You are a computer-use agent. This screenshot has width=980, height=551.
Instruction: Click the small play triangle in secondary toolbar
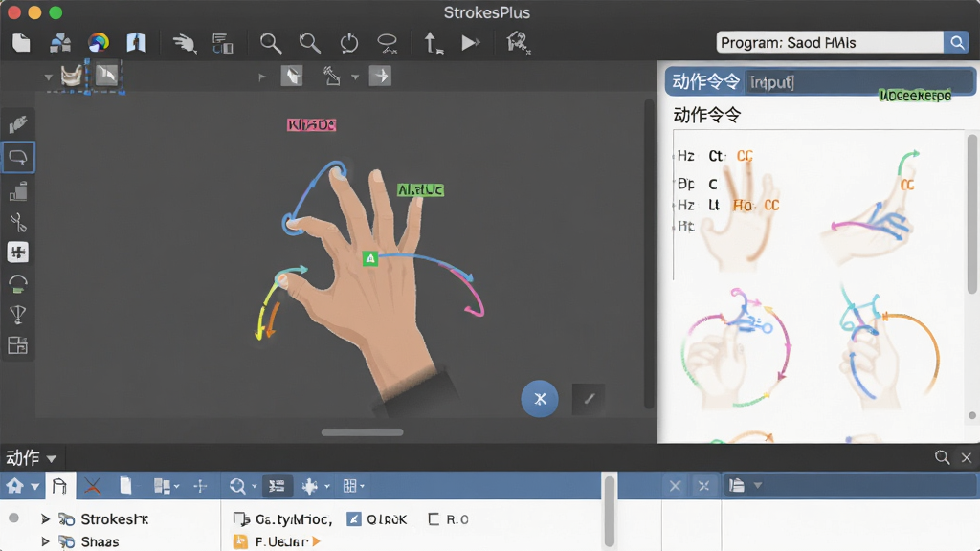[x=262, y=77]
